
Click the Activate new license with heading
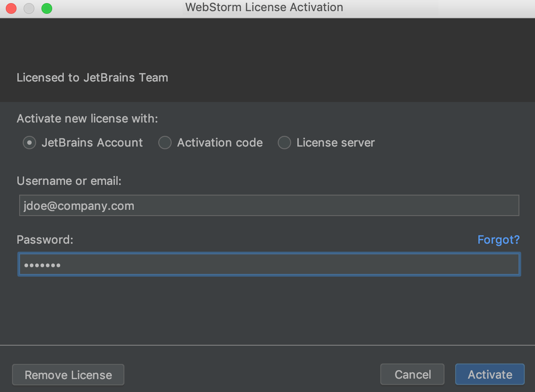(x=87, y=119)
